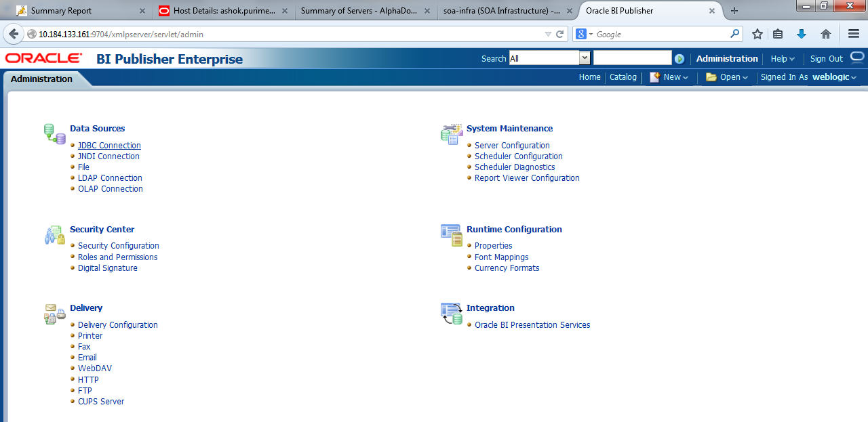Open Oracle BI Presentation Services

coord(532,325)
